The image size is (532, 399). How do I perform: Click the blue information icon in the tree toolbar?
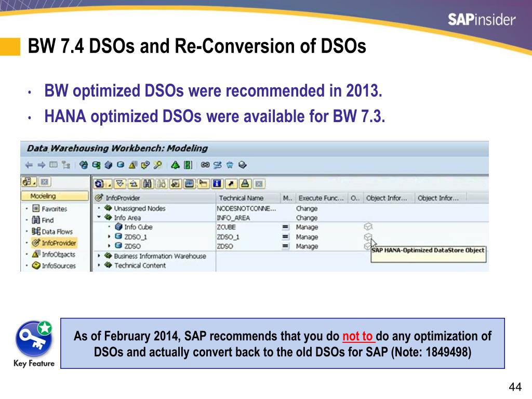click(217, 184)
